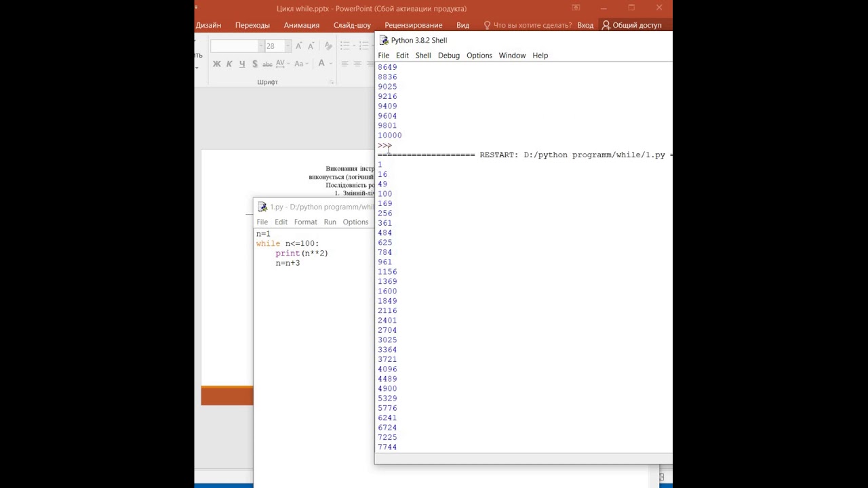Click the ribbon display options icon
The height and width of the screenshot is (488, 868).
click(576, 8)
